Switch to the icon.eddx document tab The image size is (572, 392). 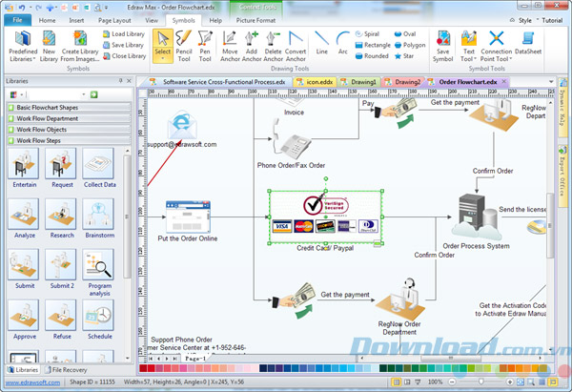pos(316,82)
